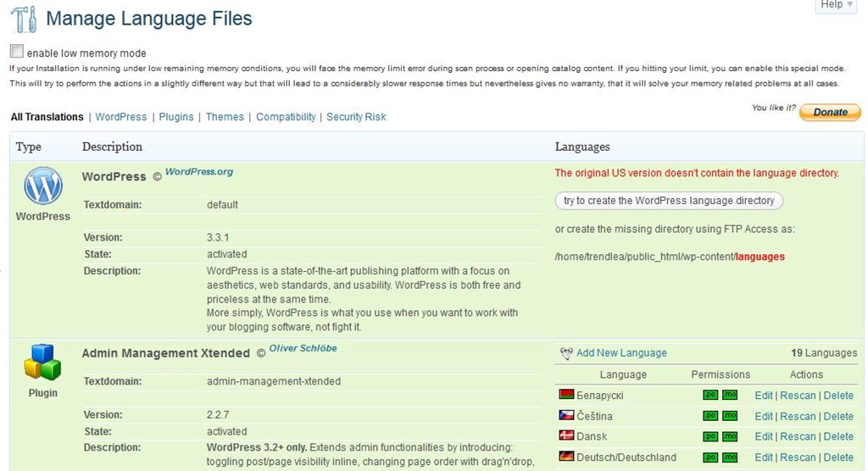Rescan the Dansk language file
Screen dimensions: 868x471
(798, 436)
